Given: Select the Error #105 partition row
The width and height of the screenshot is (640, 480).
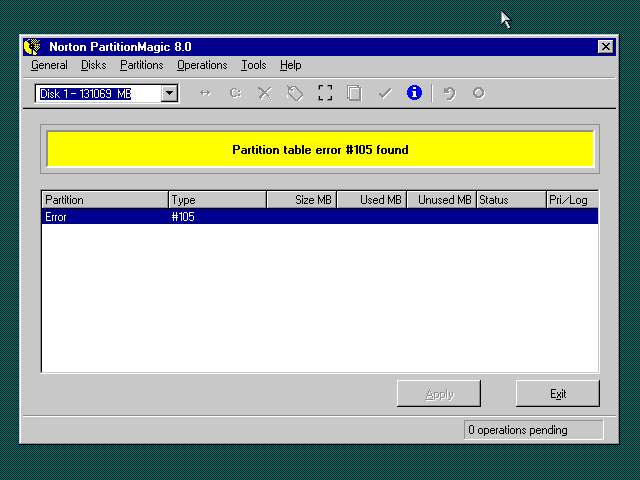Looking at the screenshot, I should pos(320,216).
